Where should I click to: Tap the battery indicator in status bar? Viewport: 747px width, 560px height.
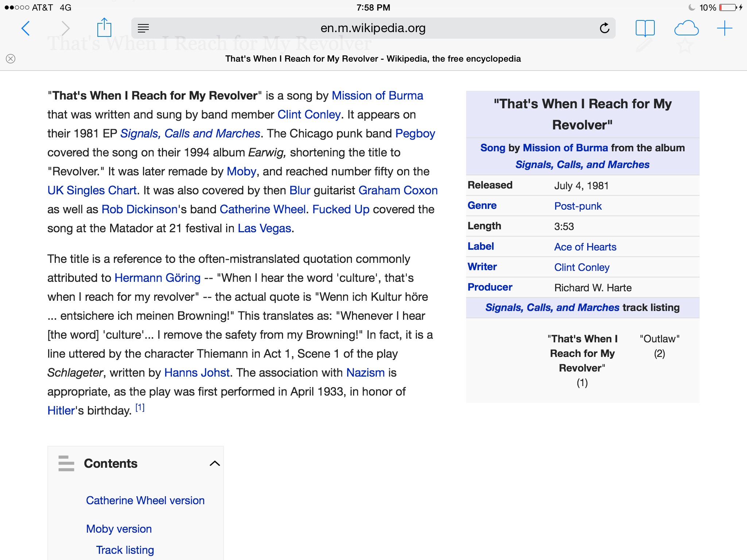click(x=728, y=7)
